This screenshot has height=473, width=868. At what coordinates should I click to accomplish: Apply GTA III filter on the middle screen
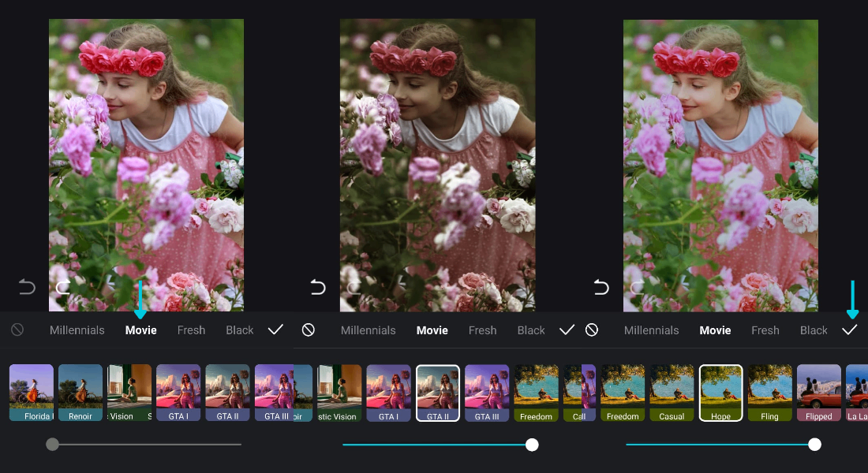(x=487, y=393)
